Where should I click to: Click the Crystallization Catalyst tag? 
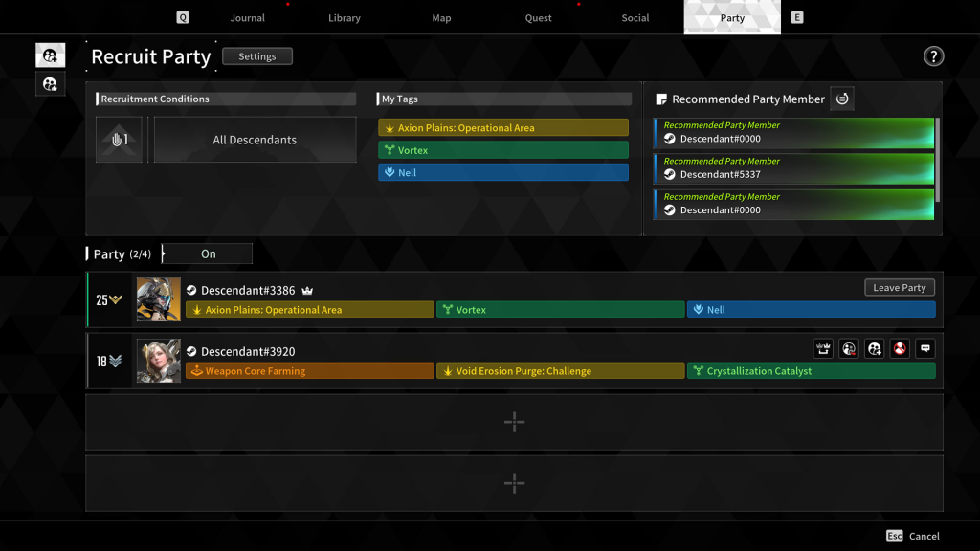[812, 370]
